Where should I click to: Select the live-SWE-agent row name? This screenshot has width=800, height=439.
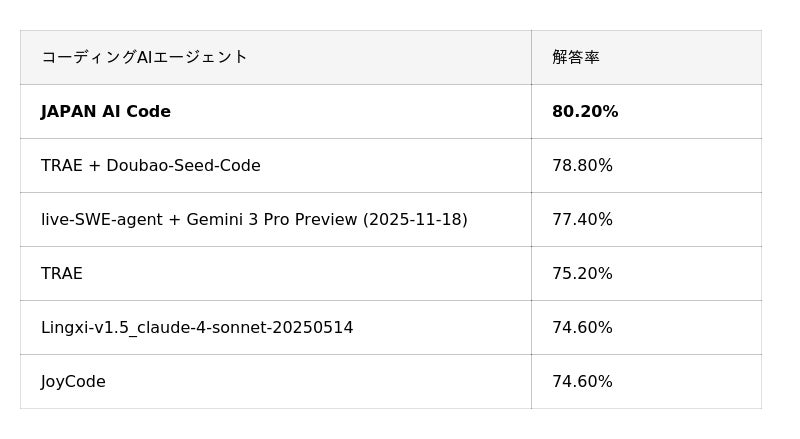click(254, 220)
